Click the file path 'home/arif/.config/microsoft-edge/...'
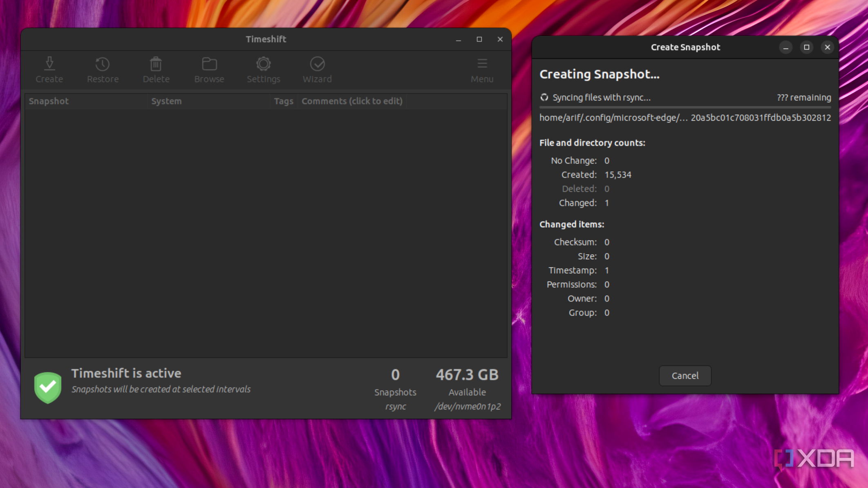The width and height of the screenshot is (868, 488). tap(613, 118)
